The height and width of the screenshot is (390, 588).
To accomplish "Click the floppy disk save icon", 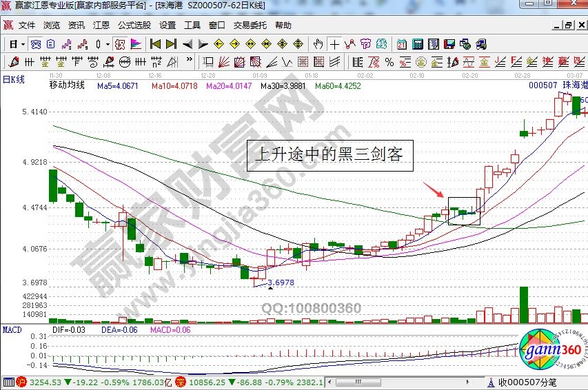I will click(449, 44).
